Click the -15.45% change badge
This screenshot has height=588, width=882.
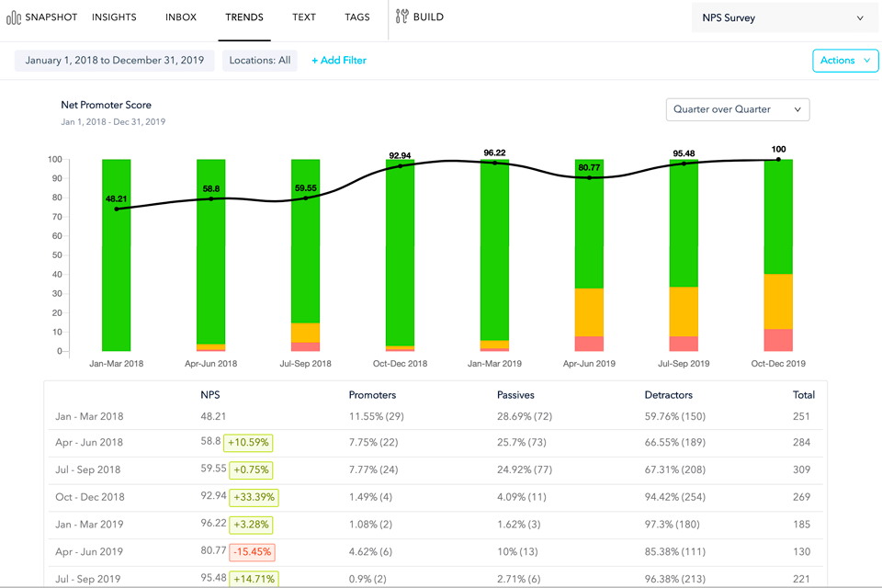251,552
